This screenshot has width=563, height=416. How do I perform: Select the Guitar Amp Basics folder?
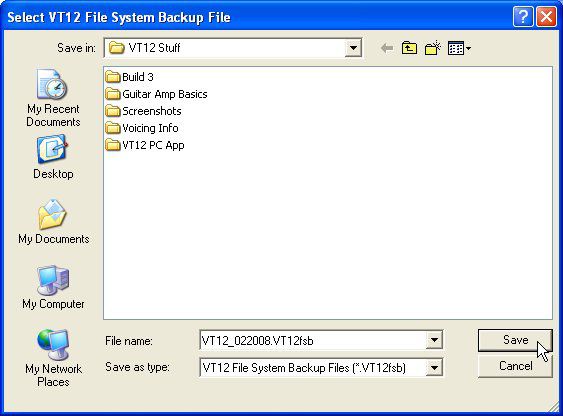click(x=157, y=94)
